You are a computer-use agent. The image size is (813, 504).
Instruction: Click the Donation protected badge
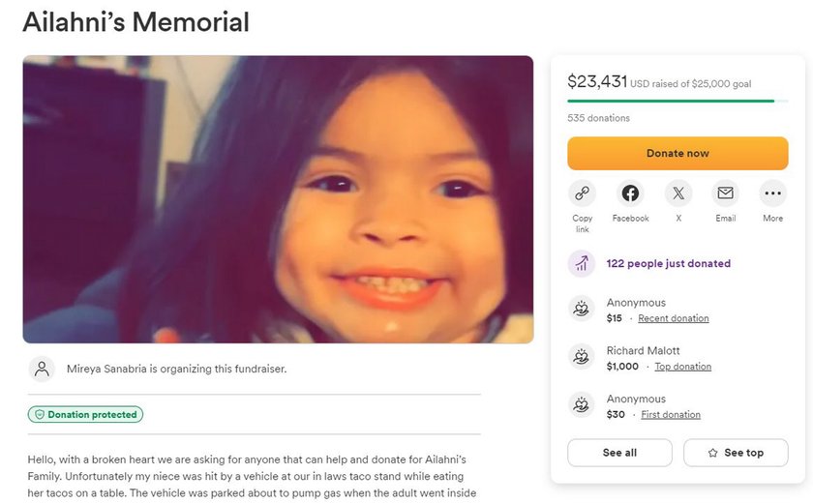[85, 414]
